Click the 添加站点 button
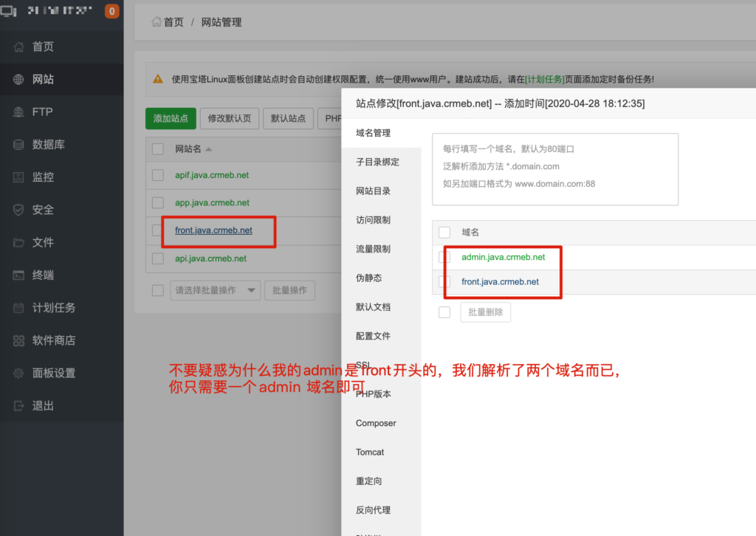This screenshot has height=536, width=756. click(x=171, y=118)
